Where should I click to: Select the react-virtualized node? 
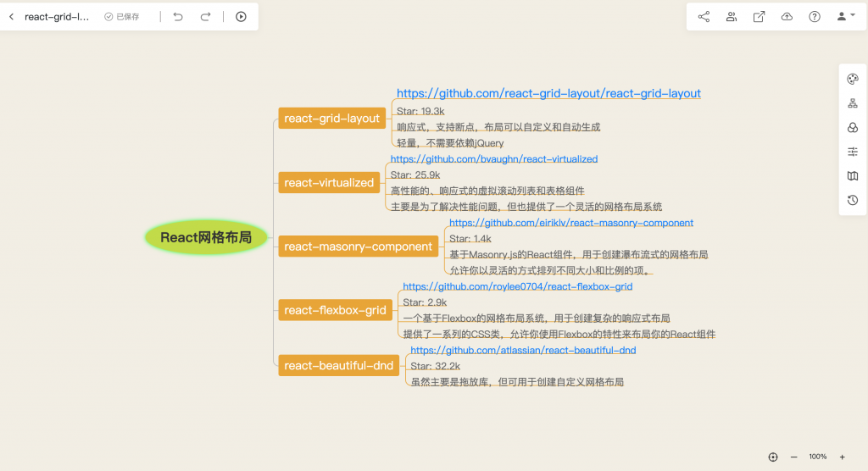pos(329,183)
